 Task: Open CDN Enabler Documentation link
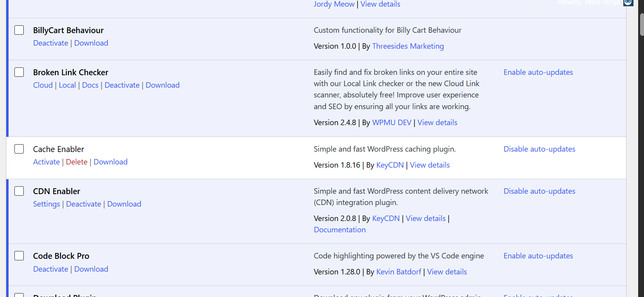pyautogui.click(x=340, y=230)
